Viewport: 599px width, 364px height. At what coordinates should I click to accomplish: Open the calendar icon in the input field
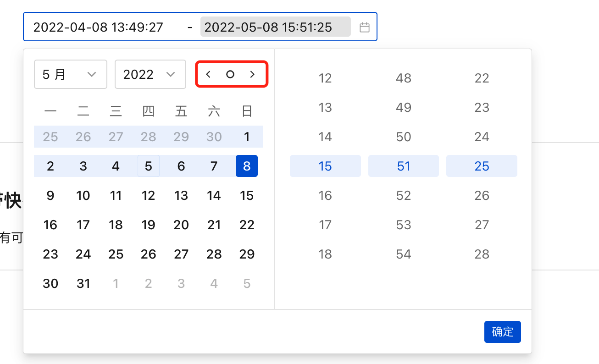coord(365,27)
